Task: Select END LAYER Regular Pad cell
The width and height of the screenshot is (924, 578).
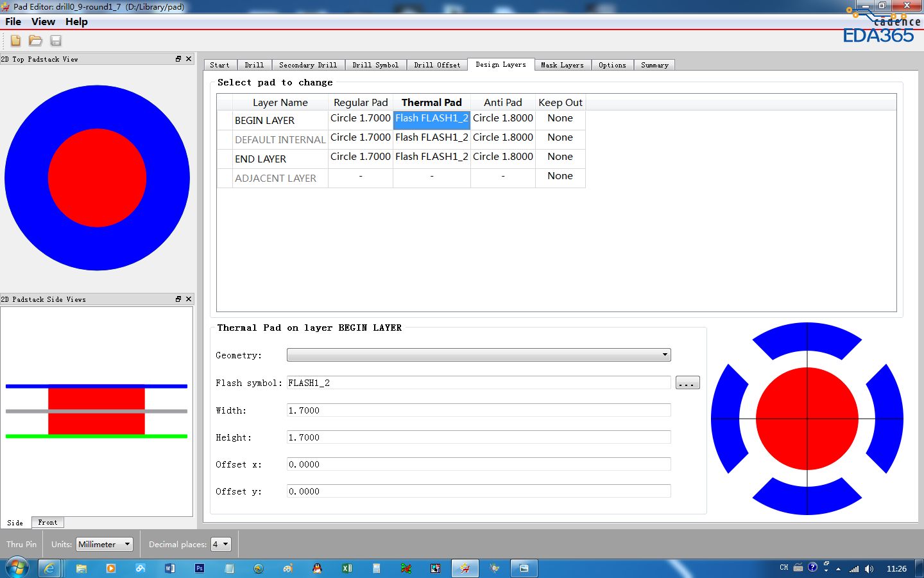Action: 361,157
